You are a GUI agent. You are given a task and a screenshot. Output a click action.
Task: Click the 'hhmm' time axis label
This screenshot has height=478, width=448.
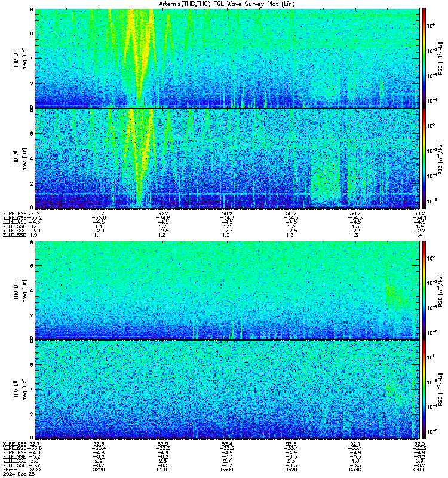click(x=9, y=470)
